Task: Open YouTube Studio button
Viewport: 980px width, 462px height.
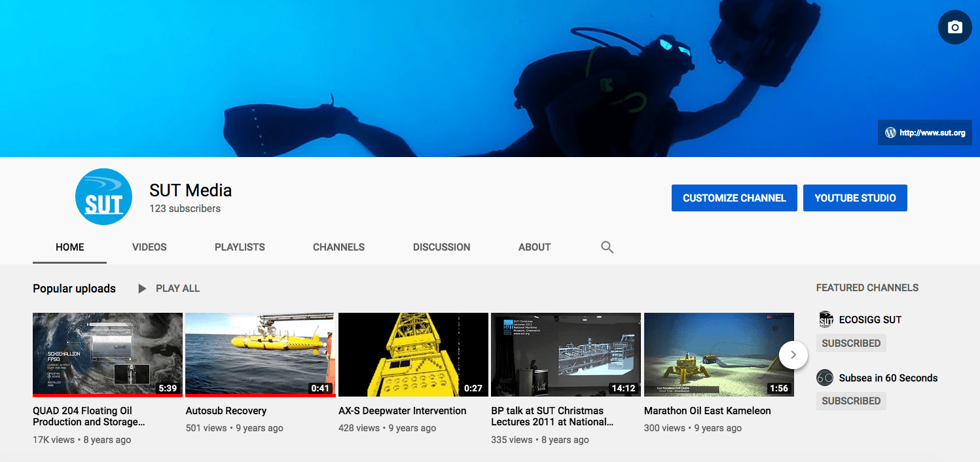Action: [855, 198]
